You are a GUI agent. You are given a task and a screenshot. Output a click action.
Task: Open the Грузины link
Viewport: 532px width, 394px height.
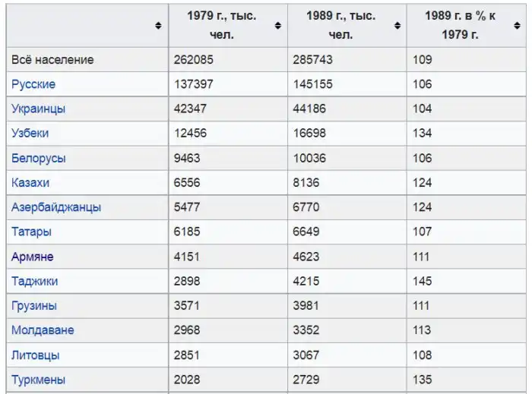(34, 306)
